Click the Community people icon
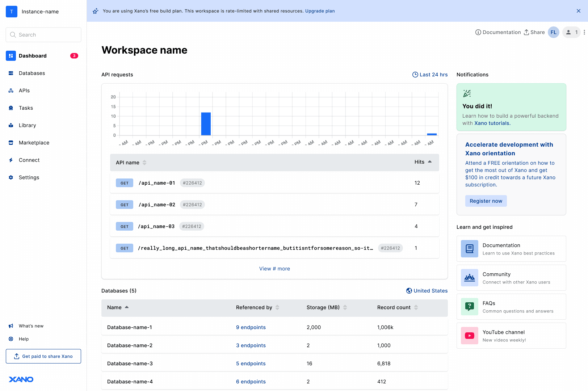 pyautogui.click(x=470, y=278)
